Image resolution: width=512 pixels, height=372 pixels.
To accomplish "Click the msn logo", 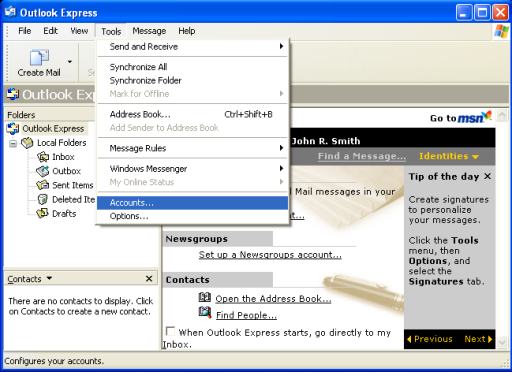I will pyautogui.click(x=475, y=117).
